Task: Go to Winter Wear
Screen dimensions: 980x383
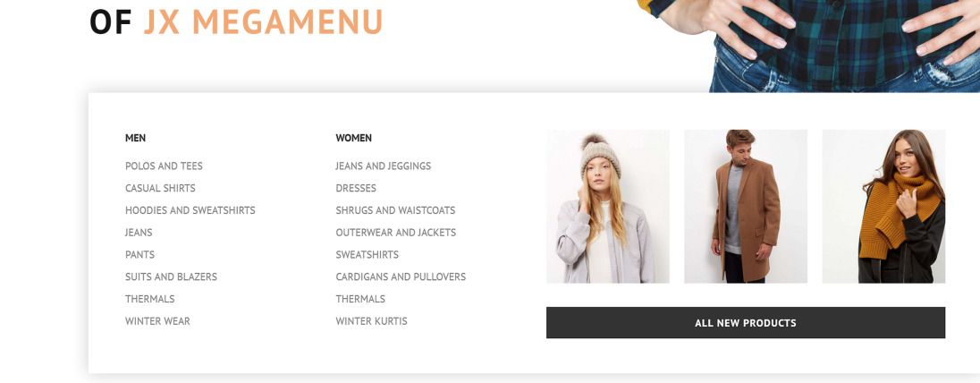Action: coord(157,321)
